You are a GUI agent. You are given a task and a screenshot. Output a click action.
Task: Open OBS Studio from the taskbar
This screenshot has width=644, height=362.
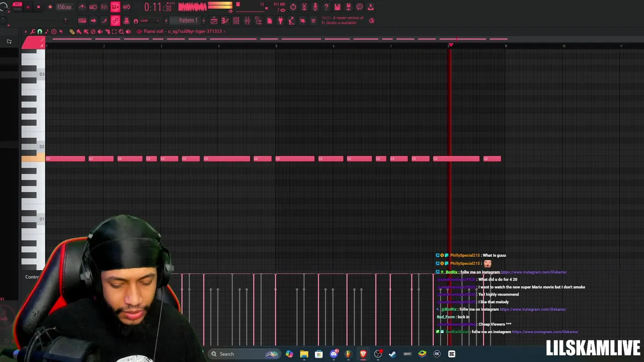[378, 354]
